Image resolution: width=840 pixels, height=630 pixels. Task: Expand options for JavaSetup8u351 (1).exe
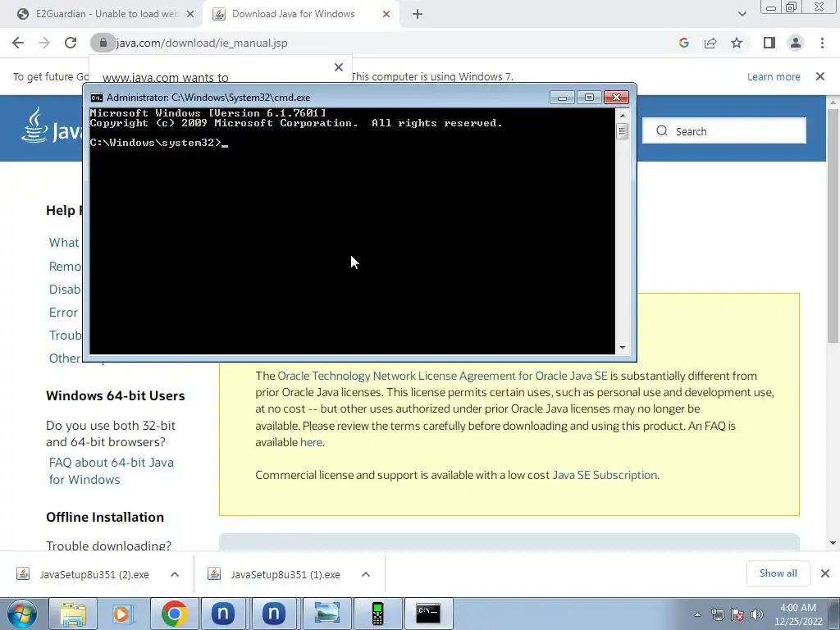pos(366,574)
